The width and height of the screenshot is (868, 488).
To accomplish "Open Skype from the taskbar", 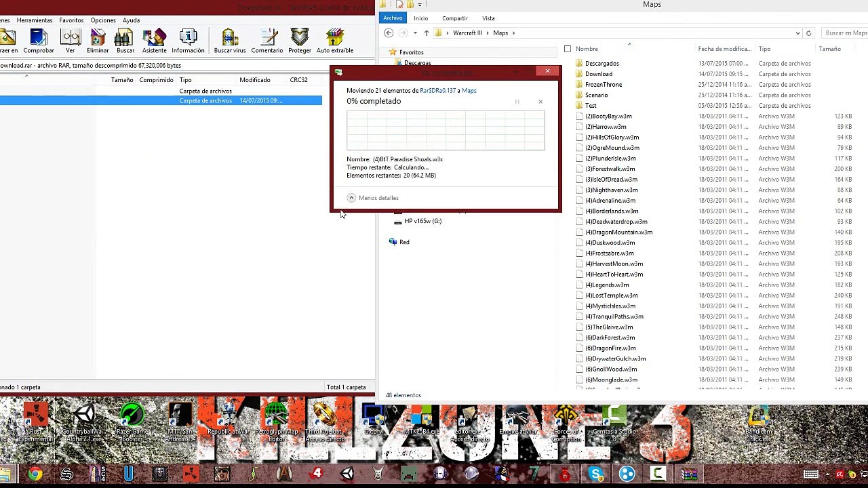I will 596,474.
